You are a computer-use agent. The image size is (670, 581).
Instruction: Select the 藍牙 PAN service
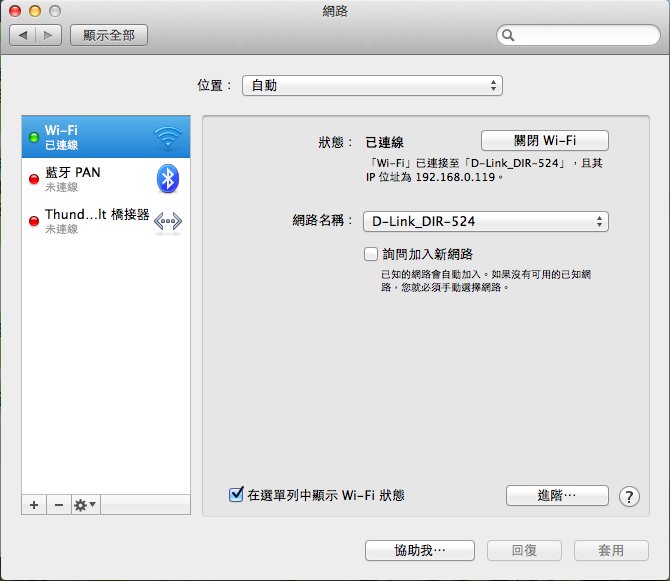coord(106,179)
